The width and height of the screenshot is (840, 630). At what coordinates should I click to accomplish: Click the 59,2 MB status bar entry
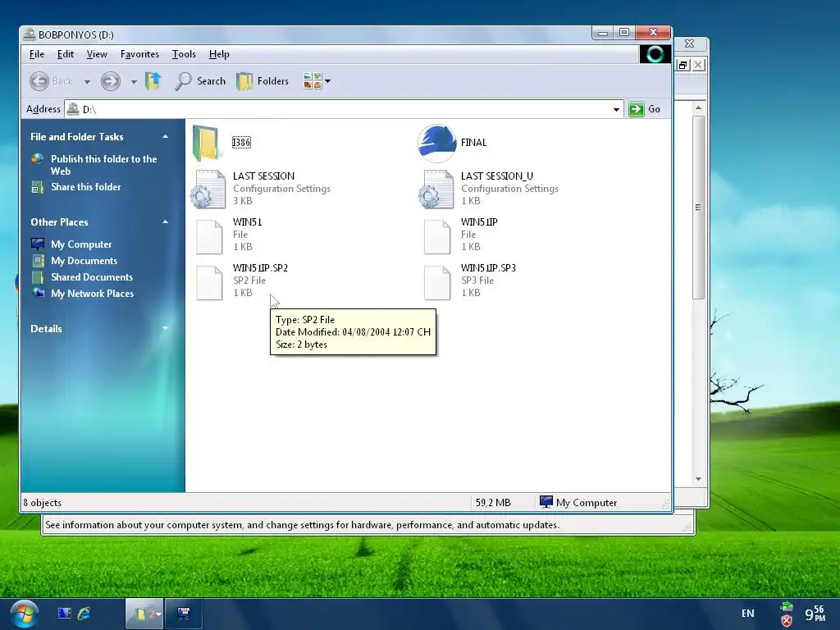[493, 503]
